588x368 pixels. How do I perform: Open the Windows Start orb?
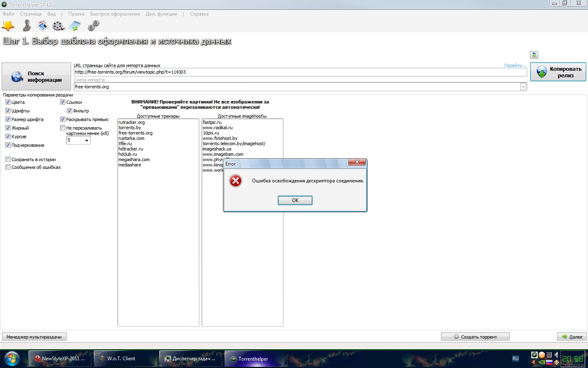pyautogui.click(x=12, y=359)
